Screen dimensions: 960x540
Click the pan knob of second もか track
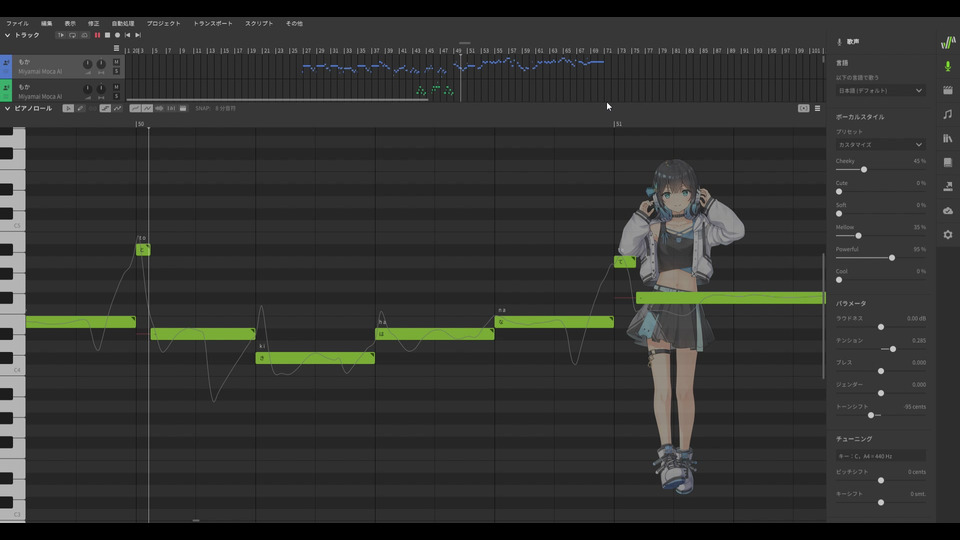(101, 89)
